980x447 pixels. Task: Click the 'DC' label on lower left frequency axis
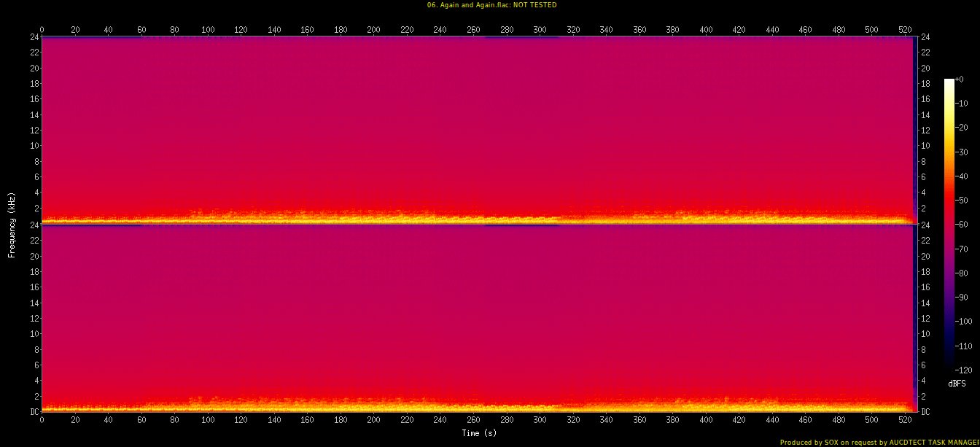click(34, 411)
